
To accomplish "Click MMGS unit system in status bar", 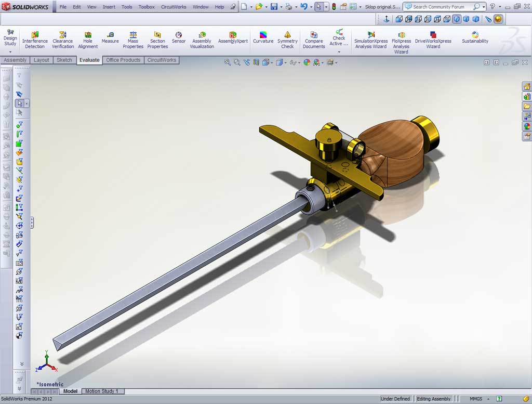I will point(476,399).
